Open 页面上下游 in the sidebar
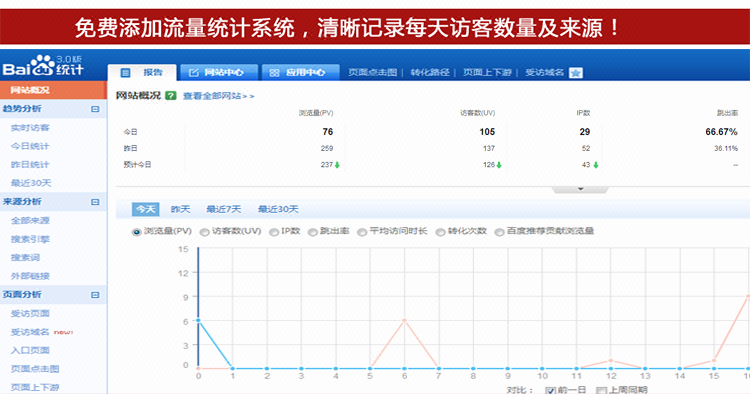 35,387
